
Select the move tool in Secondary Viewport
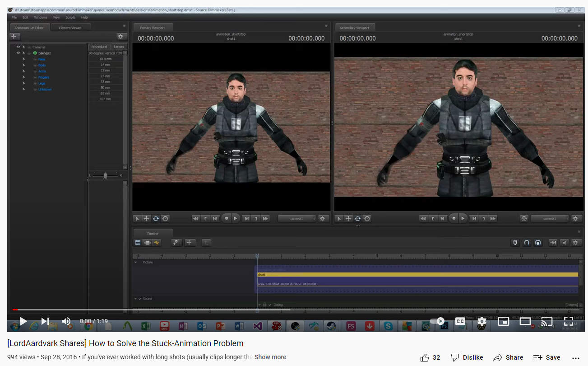pyautogui.click(x=348, y=219)
